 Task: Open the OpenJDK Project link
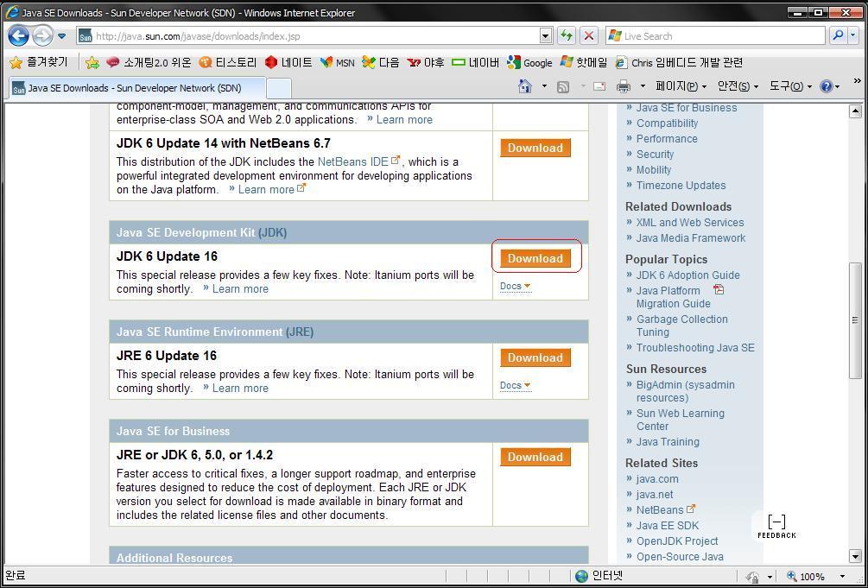click(676, 541)
